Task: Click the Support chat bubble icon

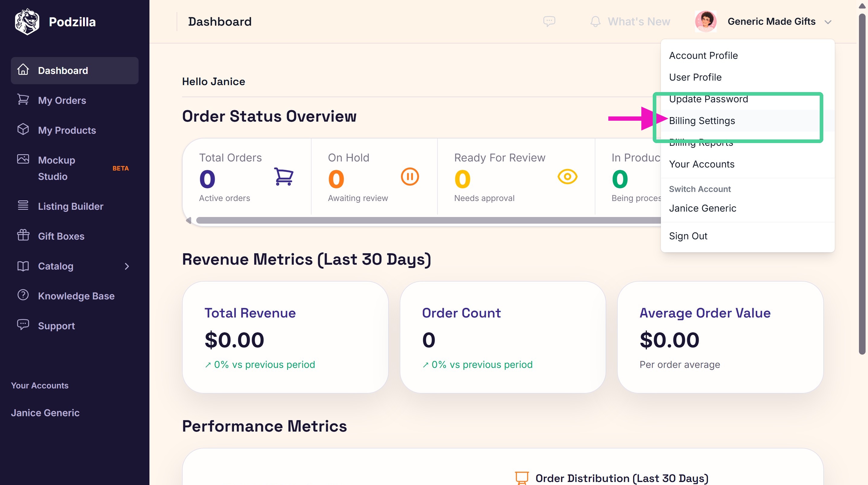Action: click(x=23, y=325)
